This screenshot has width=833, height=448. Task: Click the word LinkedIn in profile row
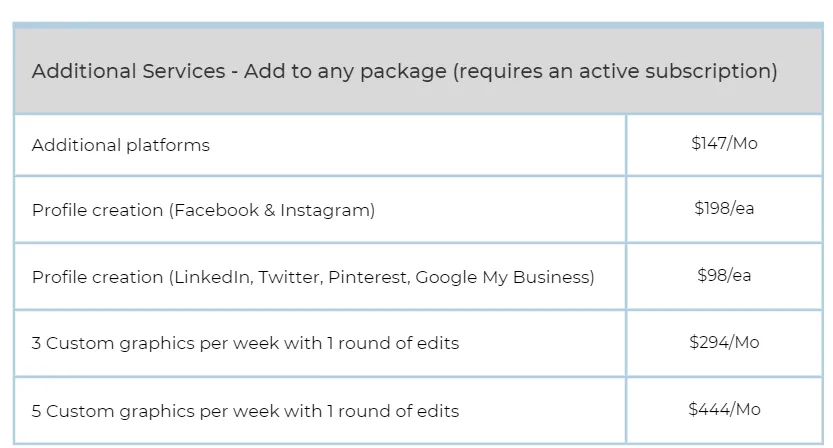click(211, 277)
